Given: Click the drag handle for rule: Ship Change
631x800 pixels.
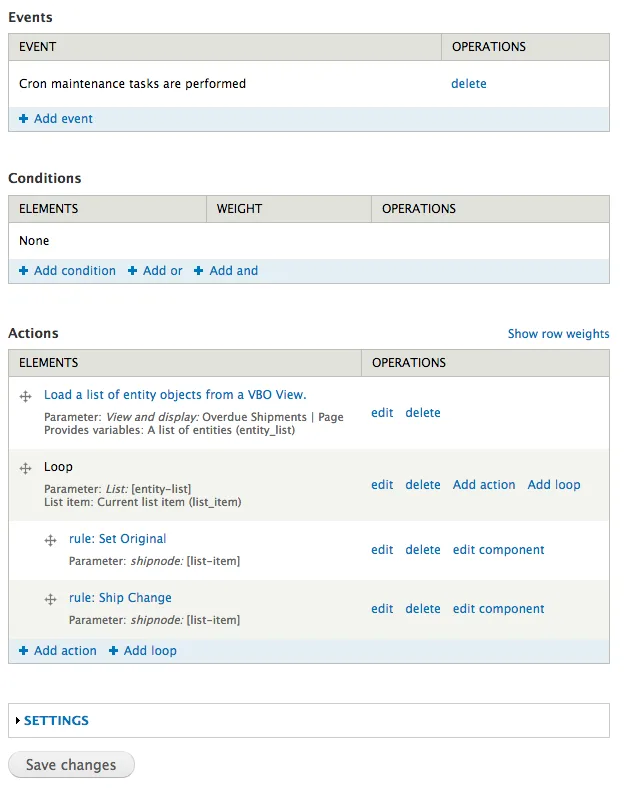Looking at the screenshot, I should pyautogui.click(x=51, y=599).
